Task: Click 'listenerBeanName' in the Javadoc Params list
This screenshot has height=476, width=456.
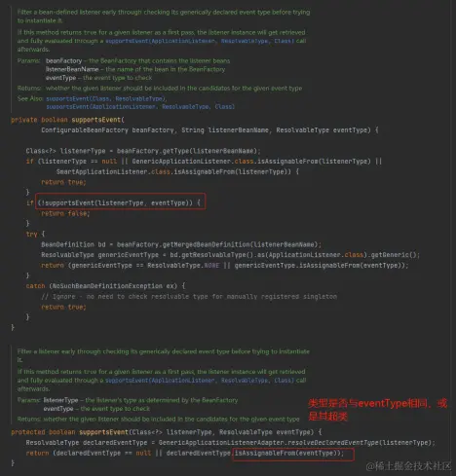Action: click(72, 69)
